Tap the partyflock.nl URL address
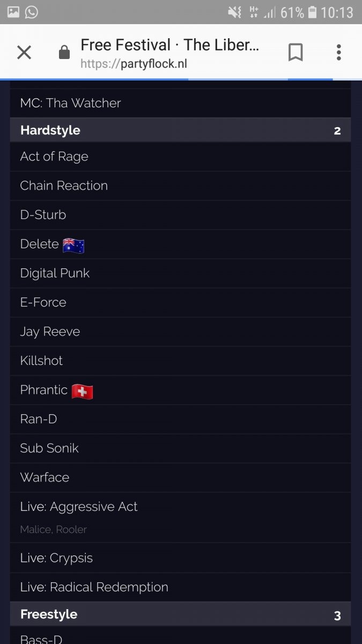Image resolution: width=362 pixels, height=644 pixels. [x=134, y=64]
